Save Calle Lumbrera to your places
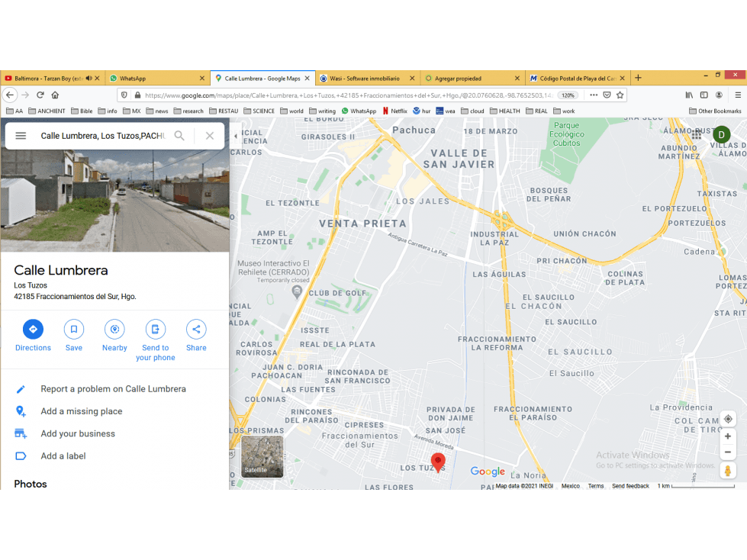The height and width of the screenshot is (560, 747). click(74, 336)
